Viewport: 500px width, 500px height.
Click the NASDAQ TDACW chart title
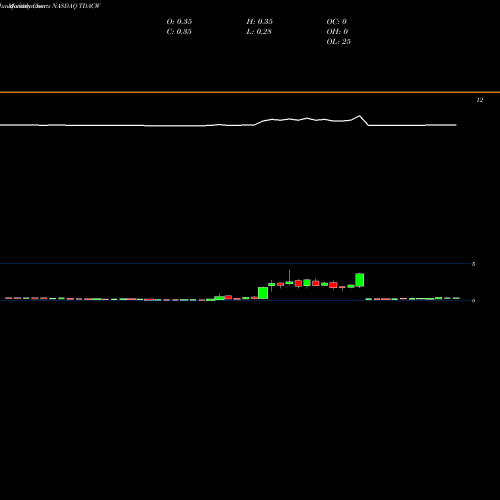pyautogui.click(x=76, y=6)
